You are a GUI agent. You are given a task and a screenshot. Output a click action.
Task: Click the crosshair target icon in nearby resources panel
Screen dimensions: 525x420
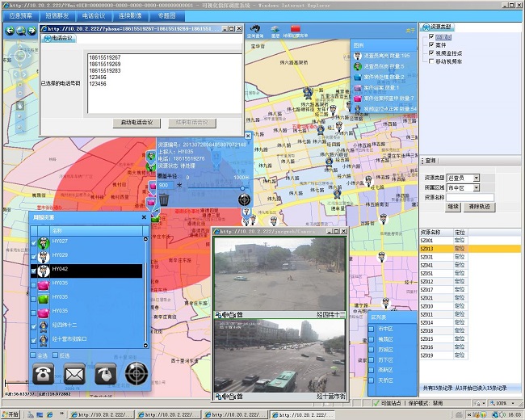[136, 374]
